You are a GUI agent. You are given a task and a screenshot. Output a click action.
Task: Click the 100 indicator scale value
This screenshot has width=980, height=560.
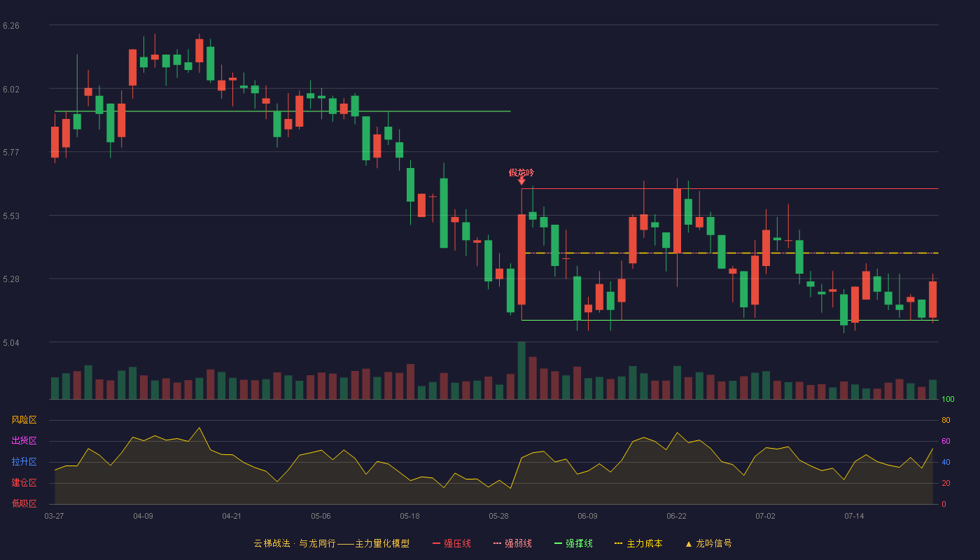tap(948, 400)
